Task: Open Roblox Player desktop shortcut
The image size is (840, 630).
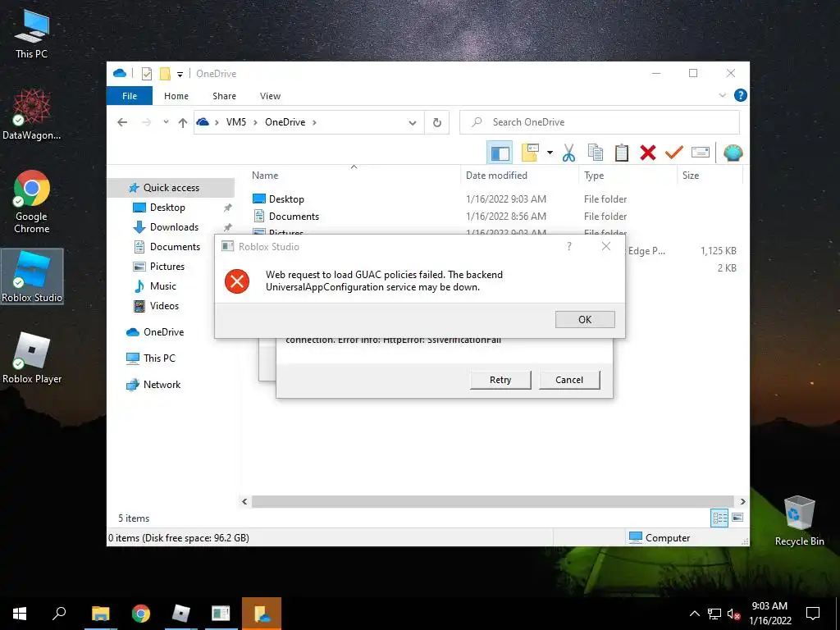Action: pos(32,358)
